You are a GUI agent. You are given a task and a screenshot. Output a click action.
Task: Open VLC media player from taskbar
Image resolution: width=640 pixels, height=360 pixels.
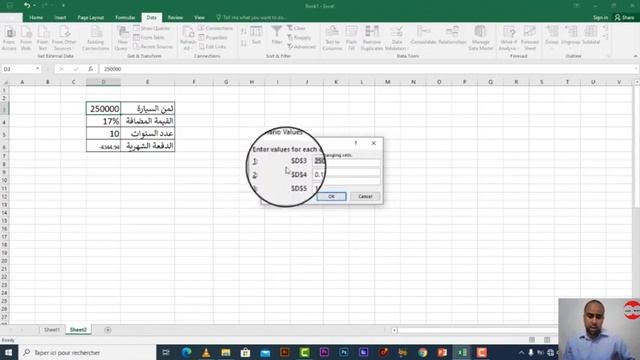point(206,352)
